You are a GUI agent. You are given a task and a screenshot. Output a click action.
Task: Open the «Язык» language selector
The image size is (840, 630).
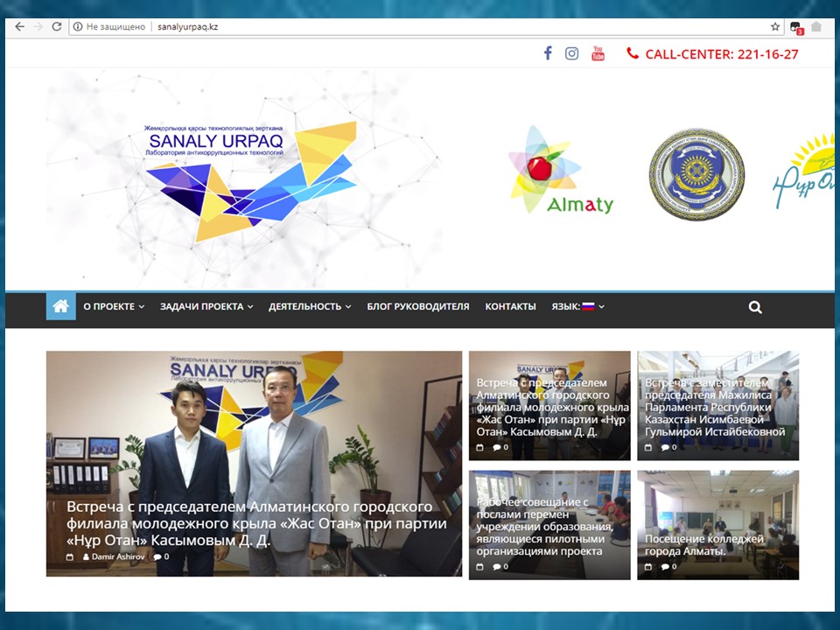[577, 307]
